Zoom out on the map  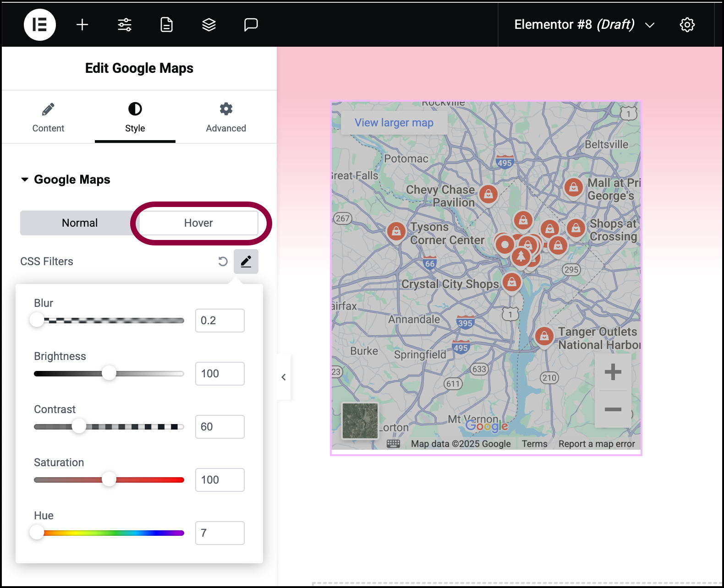pyautogui.click(x=613, y=409)
